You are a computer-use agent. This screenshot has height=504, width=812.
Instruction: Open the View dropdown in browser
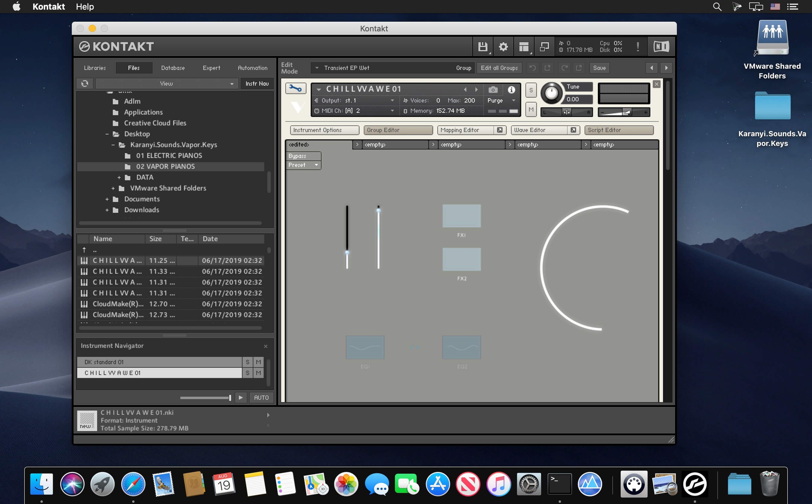(x=167, y=83)
